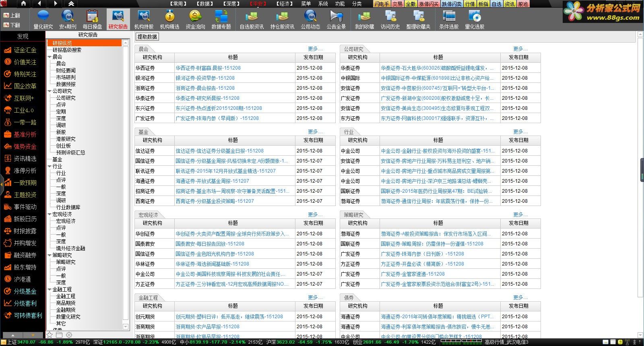This screenshot has height=346, width=644.
Task: Open 数据专题 toolbar icon
Action: [221, 19]
